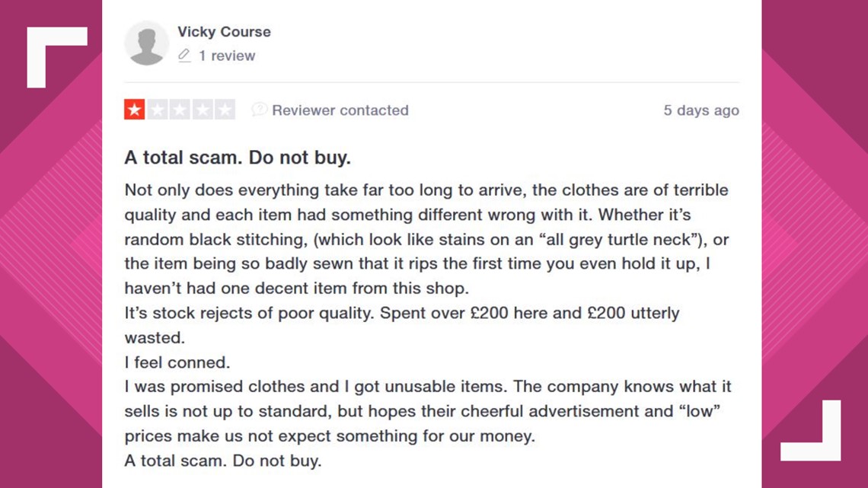Click the review paragraph starting 'Not only does'
This screenshot has width=868, height=488.
[427, 239]
